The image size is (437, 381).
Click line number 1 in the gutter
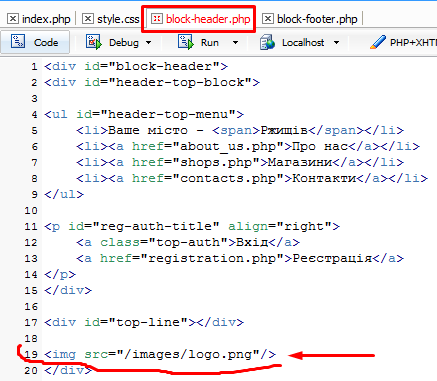(x=34, y=67)
